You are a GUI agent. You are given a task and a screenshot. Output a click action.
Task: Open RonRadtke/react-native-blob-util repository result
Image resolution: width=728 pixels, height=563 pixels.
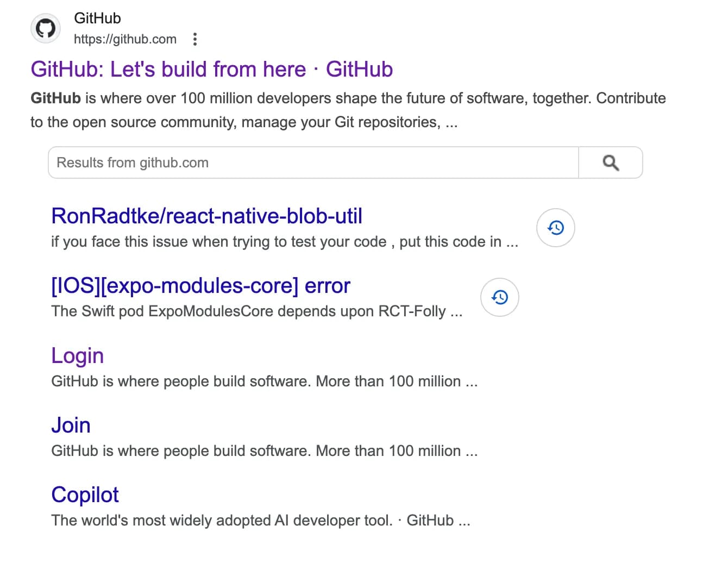click(x=206, y=216)
